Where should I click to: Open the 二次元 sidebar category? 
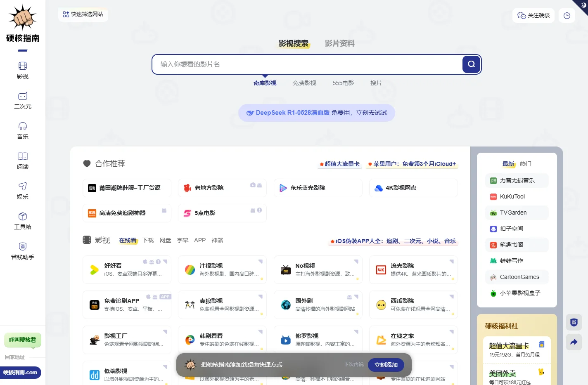click(23, 101)
